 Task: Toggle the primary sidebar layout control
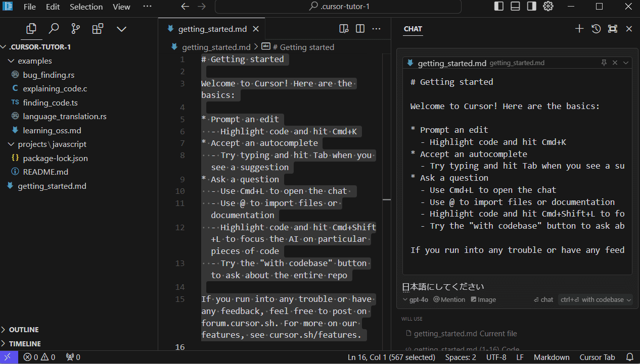coord(498,6)
